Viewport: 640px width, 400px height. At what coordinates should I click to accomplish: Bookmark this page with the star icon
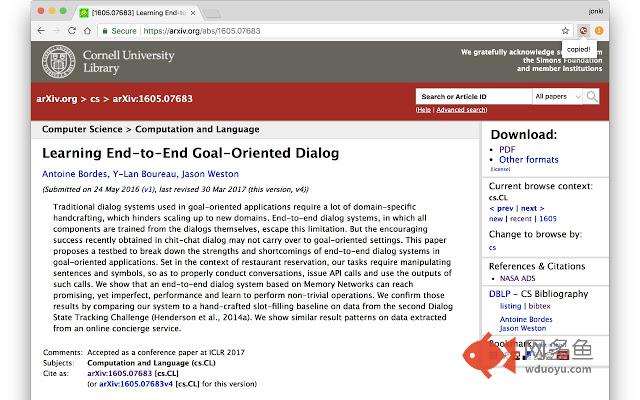pos(565,31)
